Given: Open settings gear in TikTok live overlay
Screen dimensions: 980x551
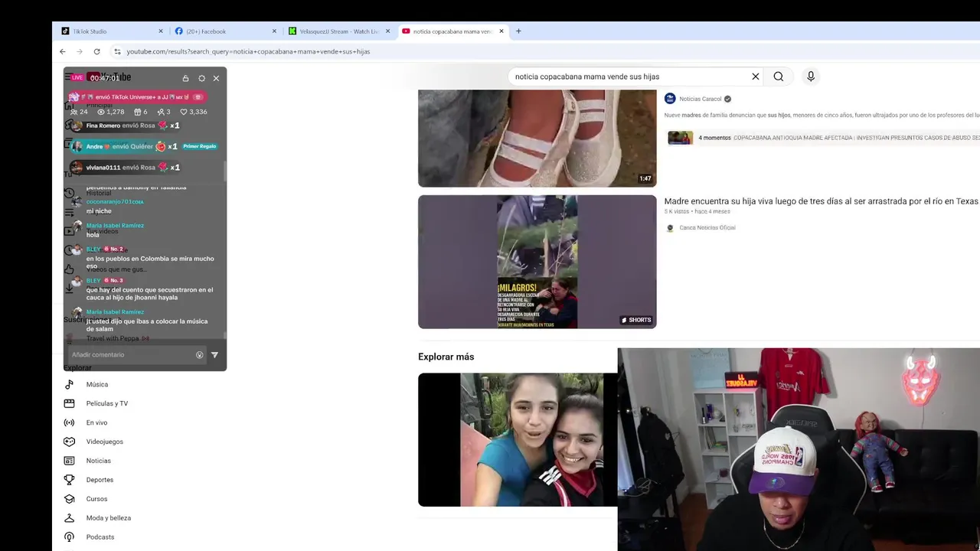Looking at the screenshot, I should pyautogui.click(x=201, y=78).
